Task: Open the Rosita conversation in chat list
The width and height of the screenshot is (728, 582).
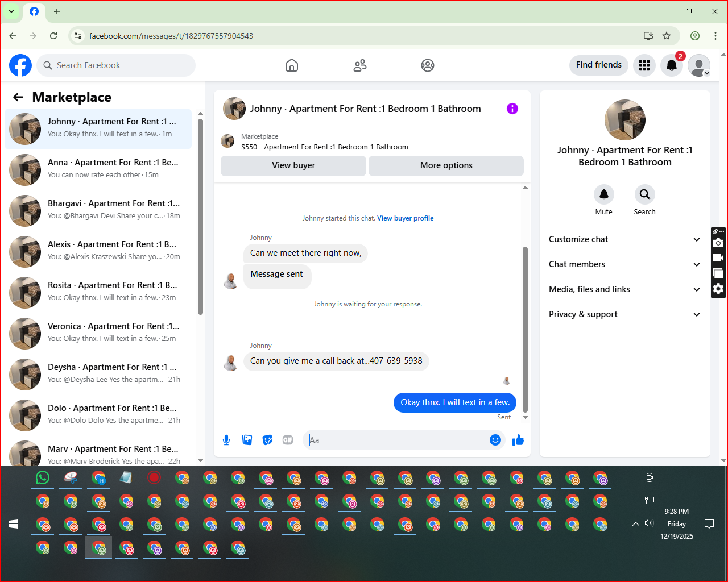Action: pos(98,293)
